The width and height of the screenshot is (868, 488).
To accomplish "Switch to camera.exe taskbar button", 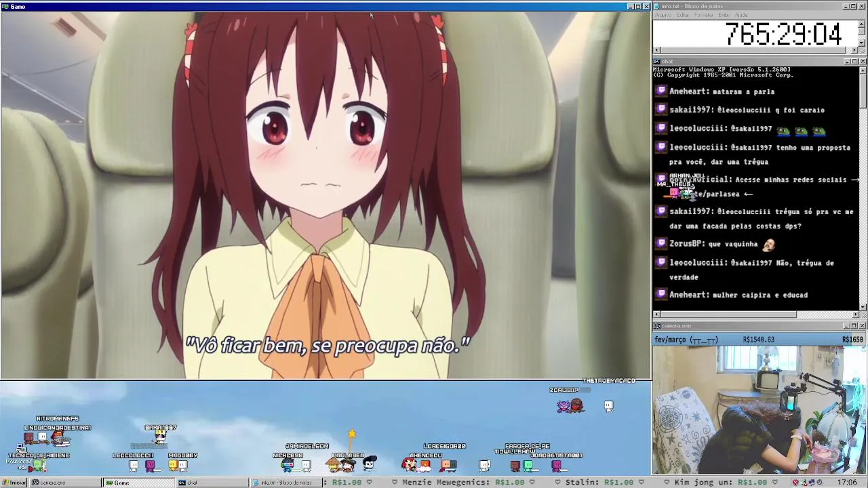I will point(66,483).
